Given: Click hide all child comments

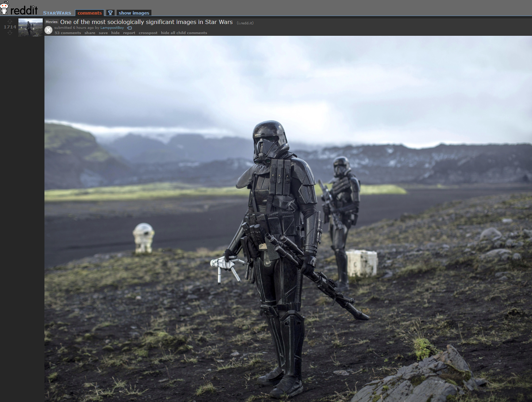Looking at the screenshot, I should click(x=184, y=33).
